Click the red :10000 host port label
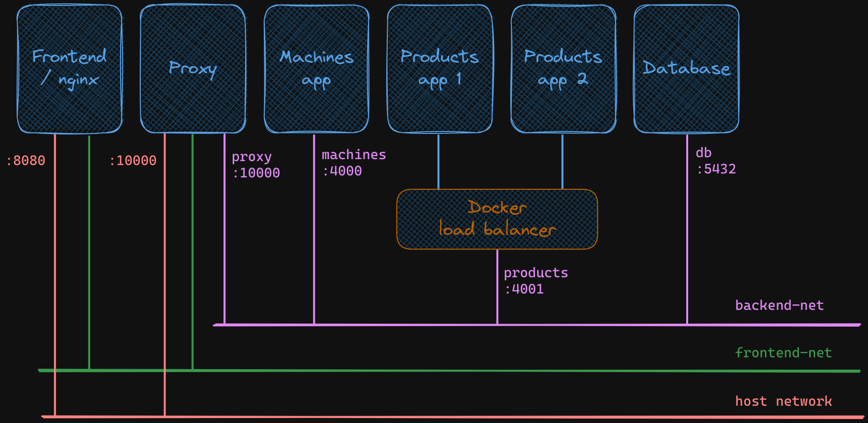The height and width of the screenshot is (423, 868). [x=133, y=161]
